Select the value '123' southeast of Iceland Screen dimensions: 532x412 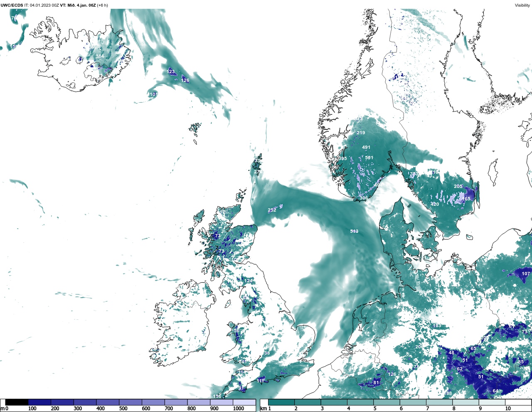pos(171,72)
